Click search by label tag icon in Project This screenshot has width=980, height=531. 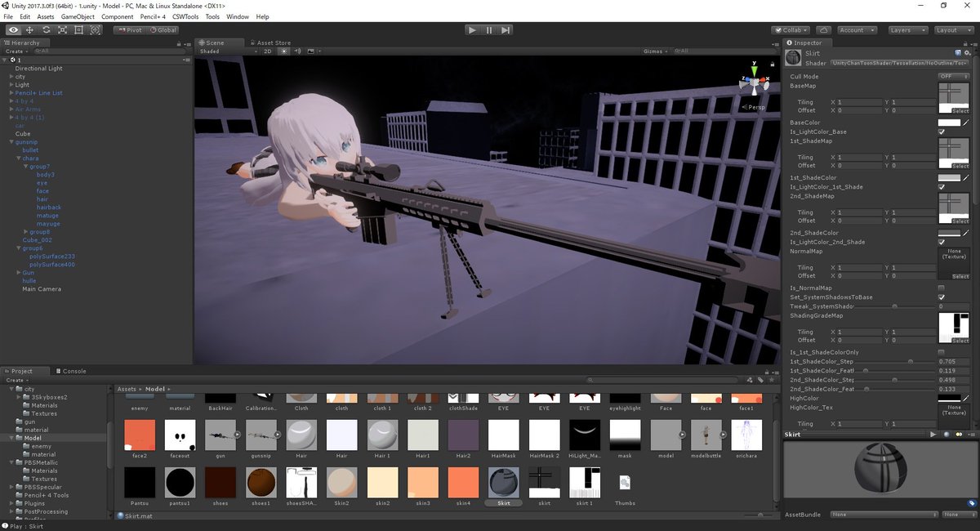click(760, 379)
